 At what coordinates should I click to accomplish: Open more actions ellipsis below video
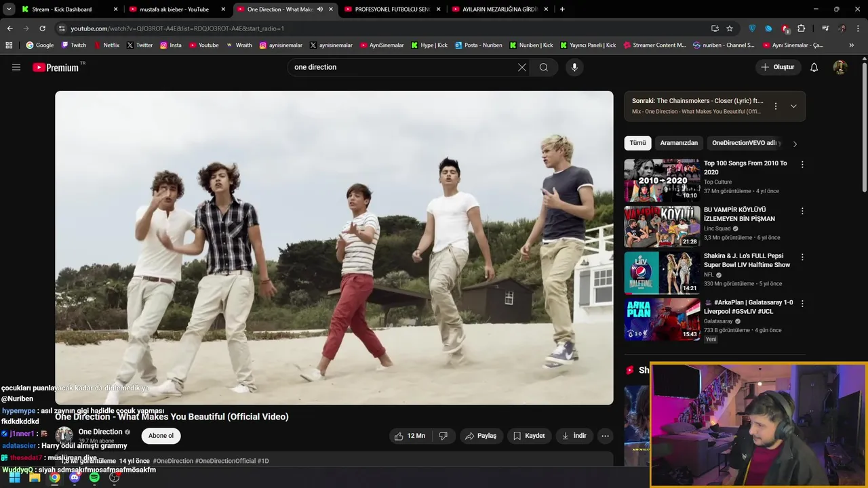point(605,436)
